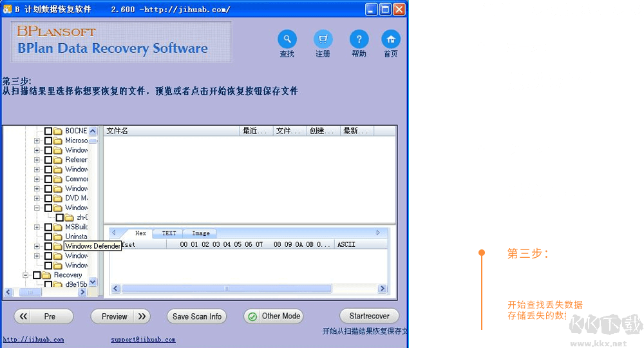Image resolution: width=644 pixels, height=348 pixels.
Task: Click the BOCNE folder icon
Action: point(58,131)
